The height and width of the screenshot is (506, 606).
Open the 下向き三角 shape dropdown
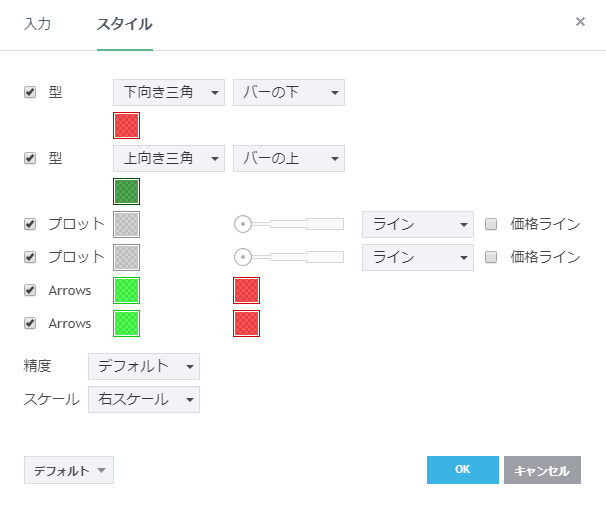point(168,93)
